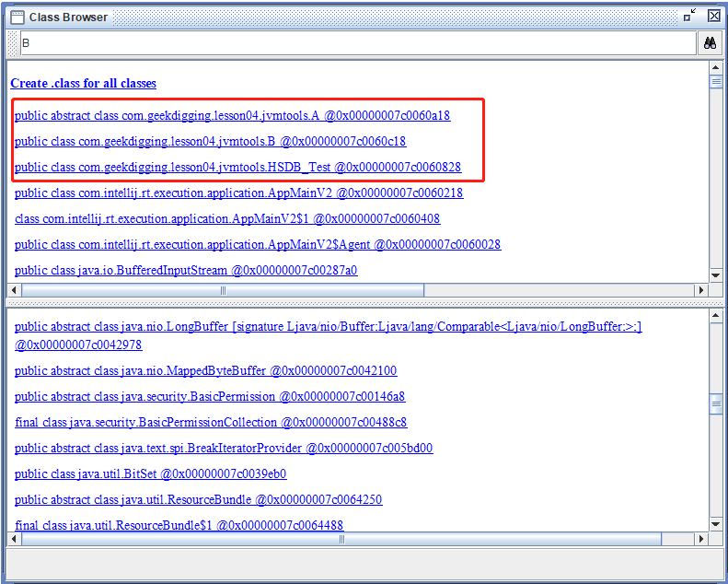This screenshot has height=584, width=728.
Task: Open the AppMainV2 class link
Action: pyautogui.click(x=238, y=193)
